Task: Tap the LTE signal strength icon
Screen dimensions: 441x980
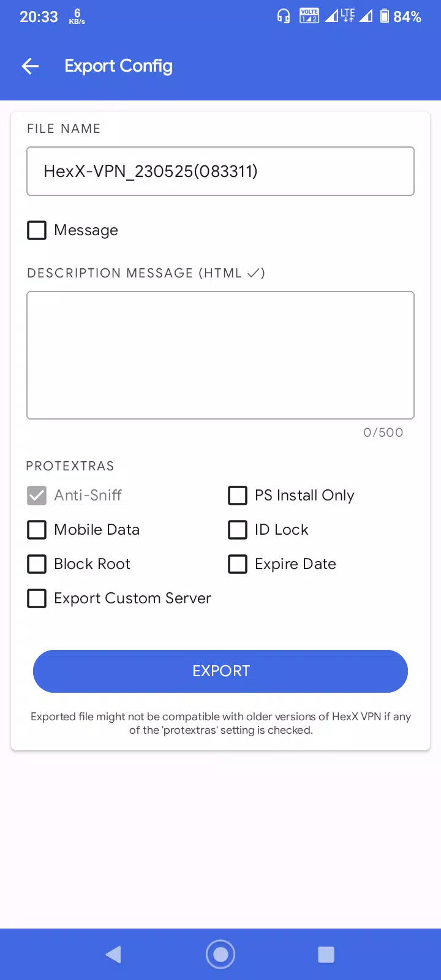Action: click(340, 16)
